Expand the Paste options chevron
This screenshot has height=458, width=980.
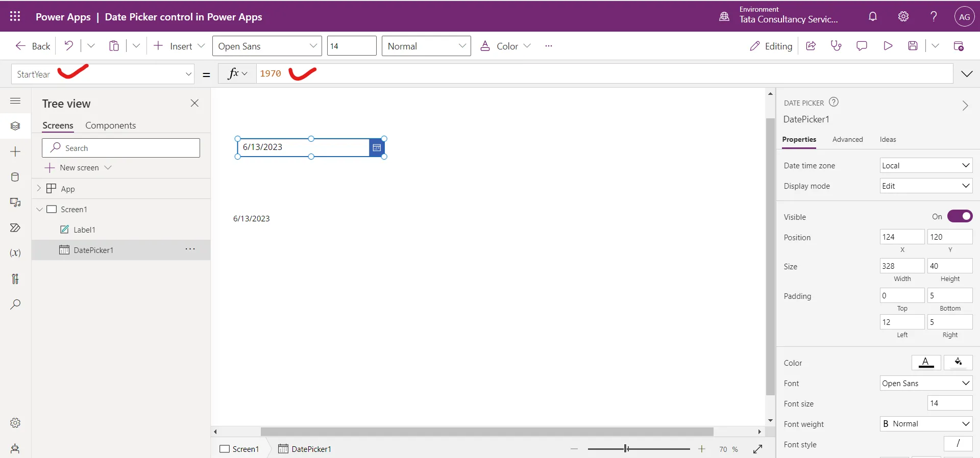[136, 46]
